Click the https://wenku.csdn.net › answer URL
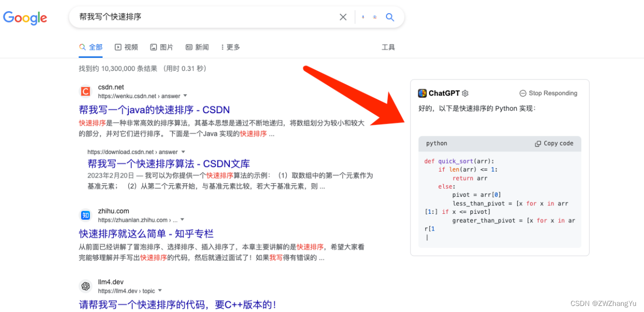 139,96
